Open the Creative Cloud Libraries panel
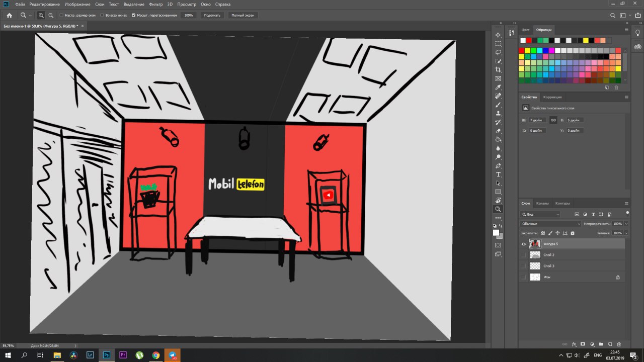The width and height of the screenshot is (644, 362). click(638, 46)
